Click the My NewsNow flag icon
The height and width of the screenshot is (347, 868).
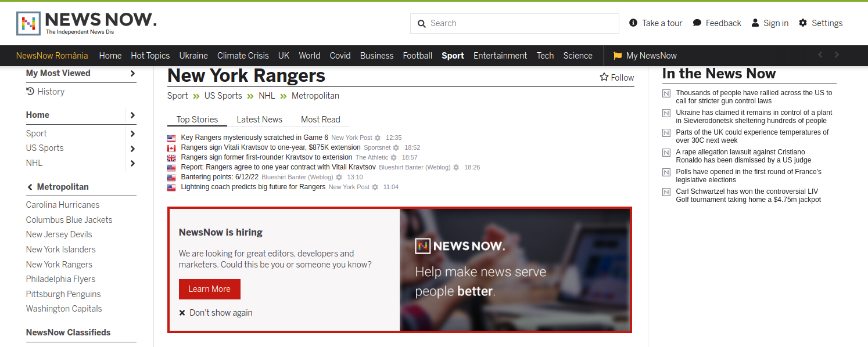(x=618, y=56)
